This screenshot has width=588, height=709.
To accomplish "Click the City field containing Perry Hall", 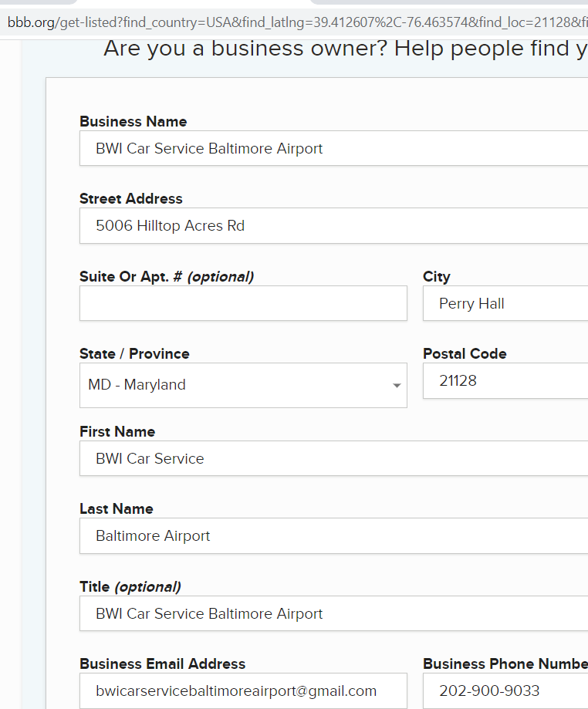I will 505,303.
